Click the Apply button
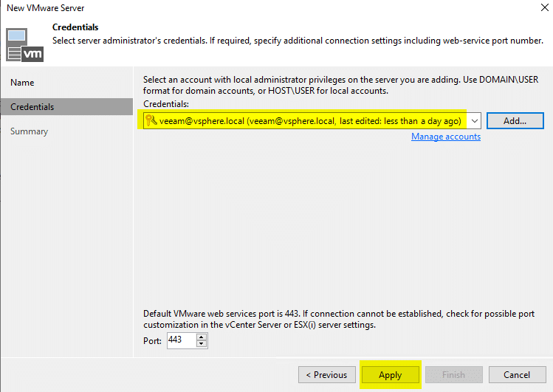 pos(391,375)
